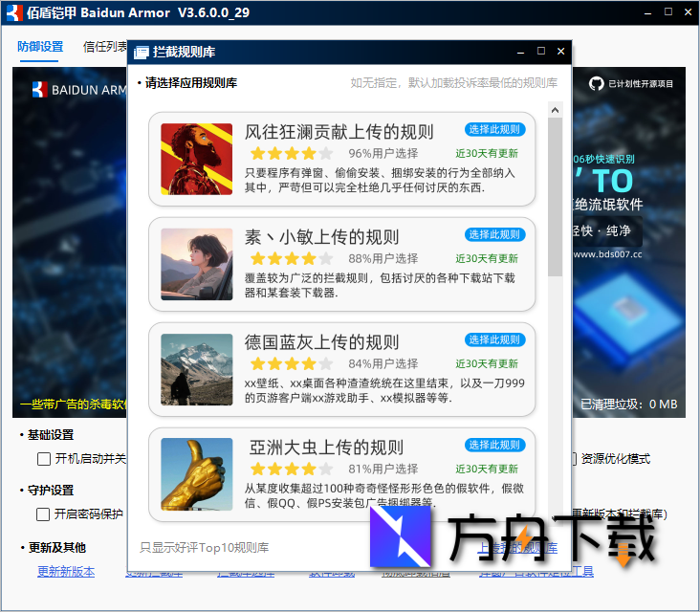The image size is (700, 612).
Task: Click Baidun Armor app icon in title bar
Action: click(14, 12)
